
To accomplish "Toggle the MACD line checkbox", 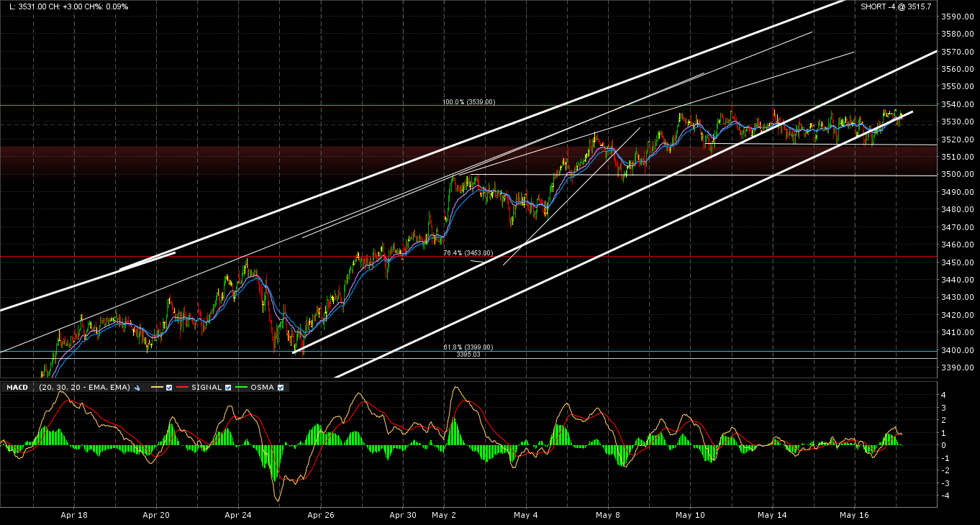I will click(169, 388).
